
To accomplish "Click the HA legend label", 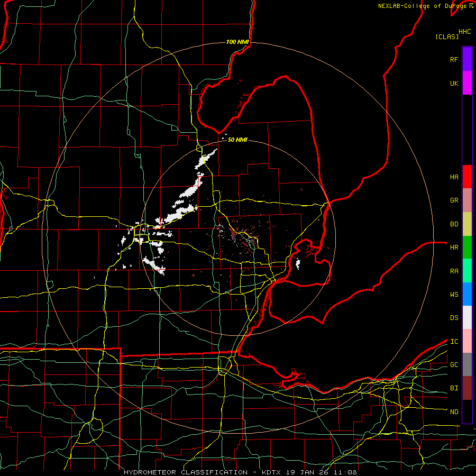I will click(x=454, y=177).
